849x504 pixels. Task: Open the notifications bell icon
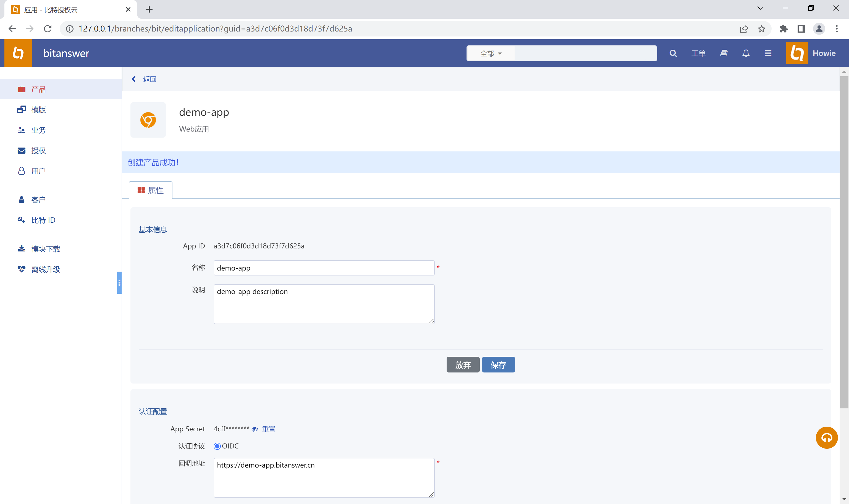tap(746, 53)
